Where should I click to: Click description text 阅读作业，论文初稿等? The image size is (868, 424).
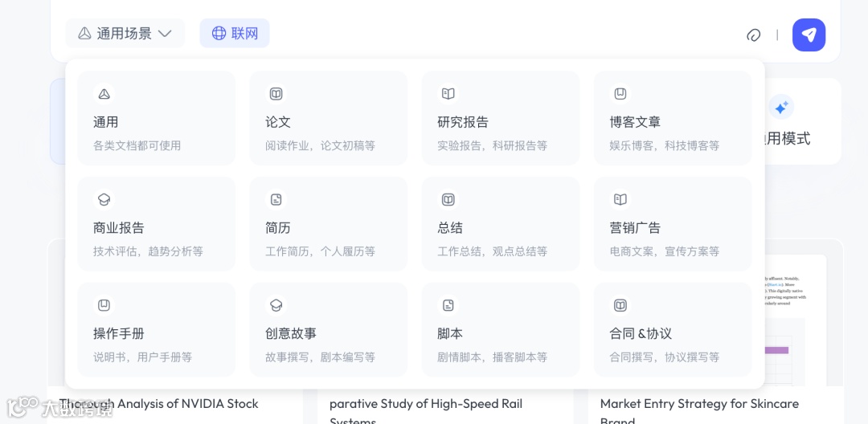coord(320,146)
